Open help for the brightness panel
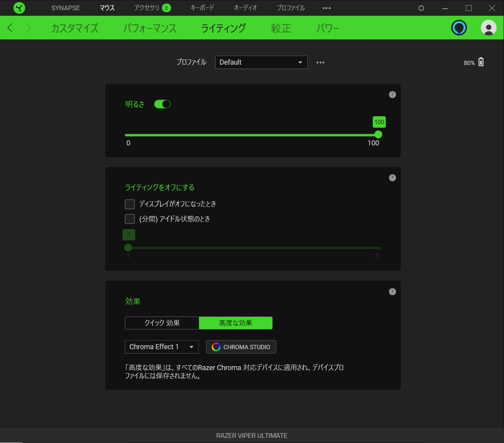This screenshot has width=504, height=443. tap(392, 95)
